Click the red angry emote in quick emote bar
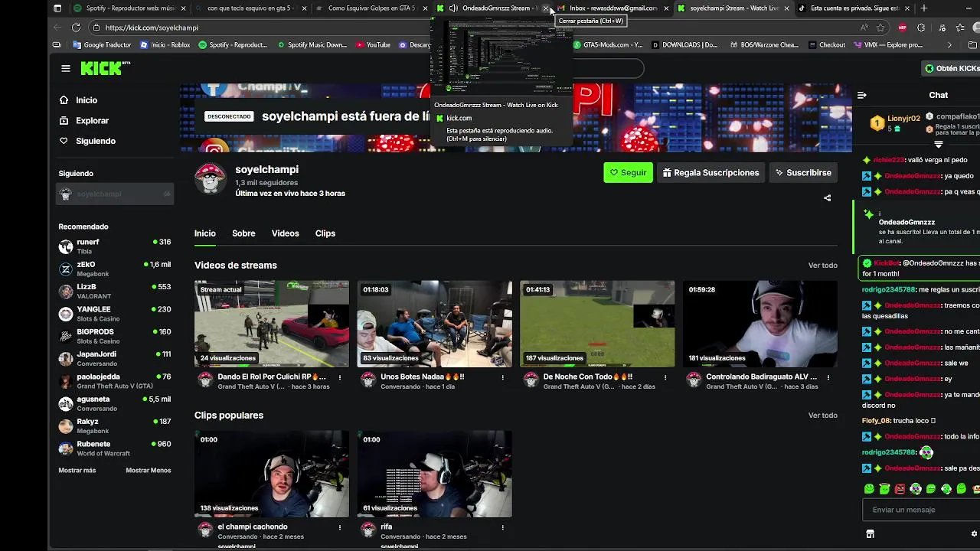This screenshot has width=980, height=551. 900,489
